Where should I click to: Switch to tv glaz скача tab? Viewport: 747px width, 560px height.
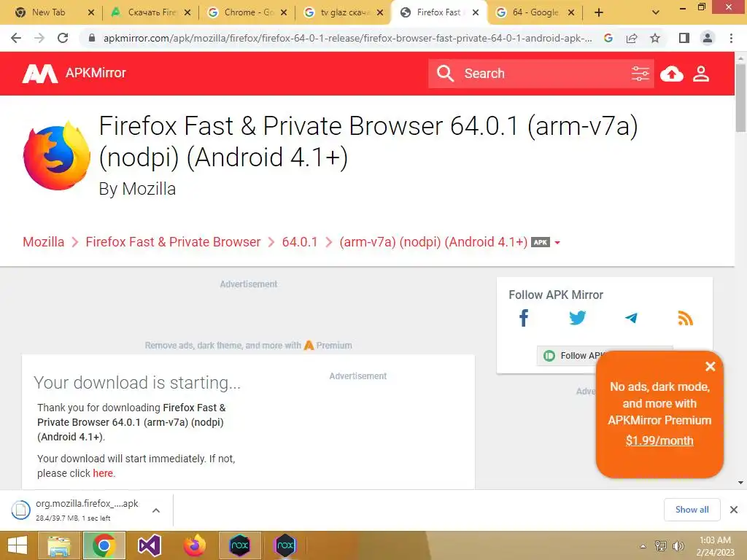point(344,12)
